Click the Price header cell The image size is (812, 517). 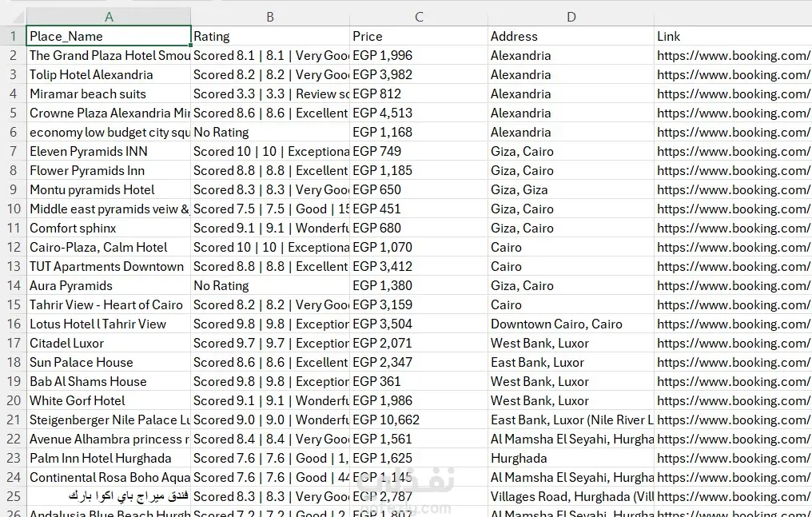(419, 36)
